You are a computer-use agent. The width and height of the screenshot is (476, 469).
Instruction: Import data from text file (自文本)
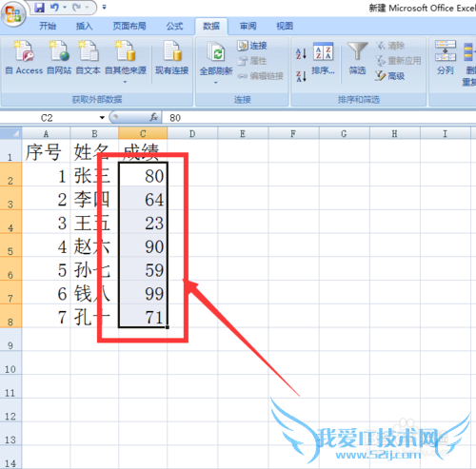point(89,57)
